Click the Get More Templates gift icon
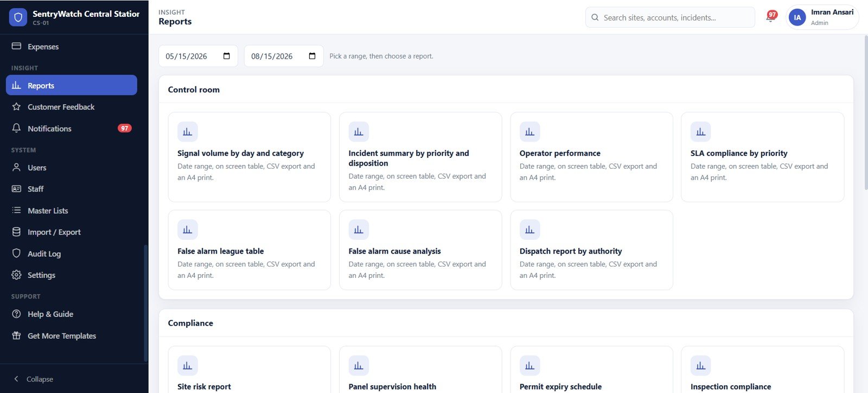 pyautogui.click(x=16, y=335)
